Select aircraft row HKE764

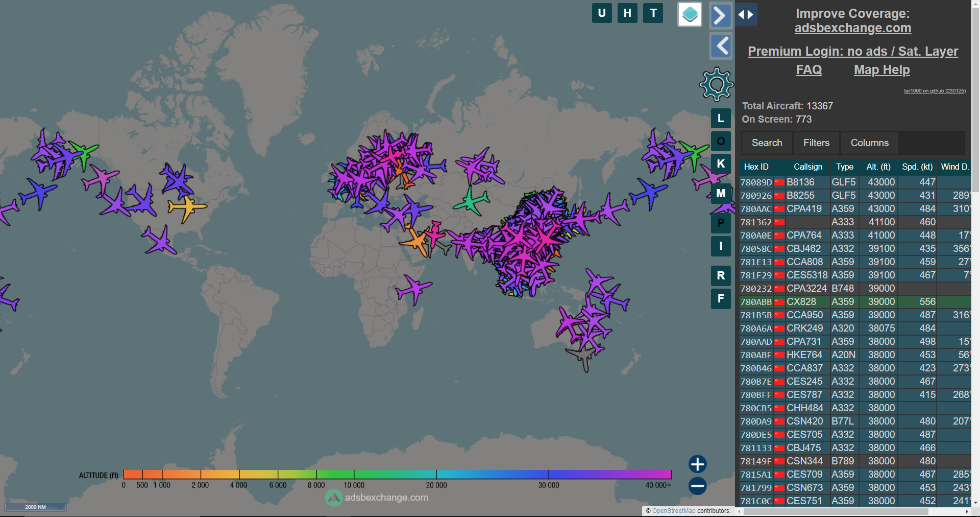point(855,355)
